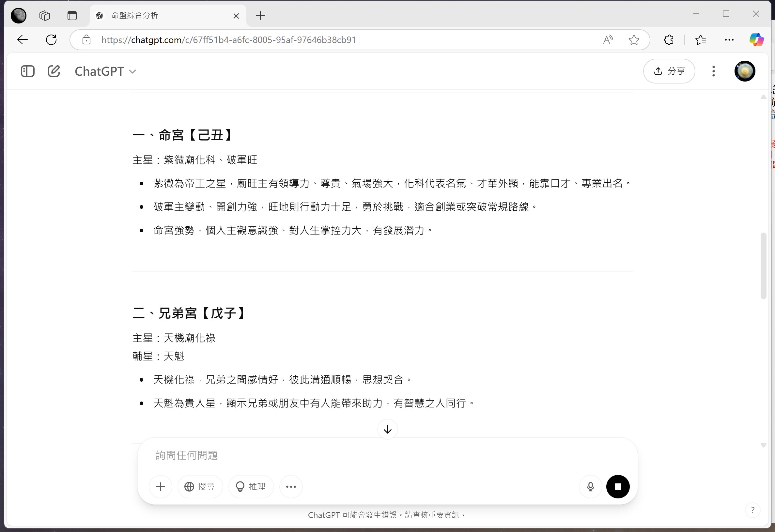Screen dimensions: 775x532
Task: Activate the microphone dictation button
Action: [590, 487]
